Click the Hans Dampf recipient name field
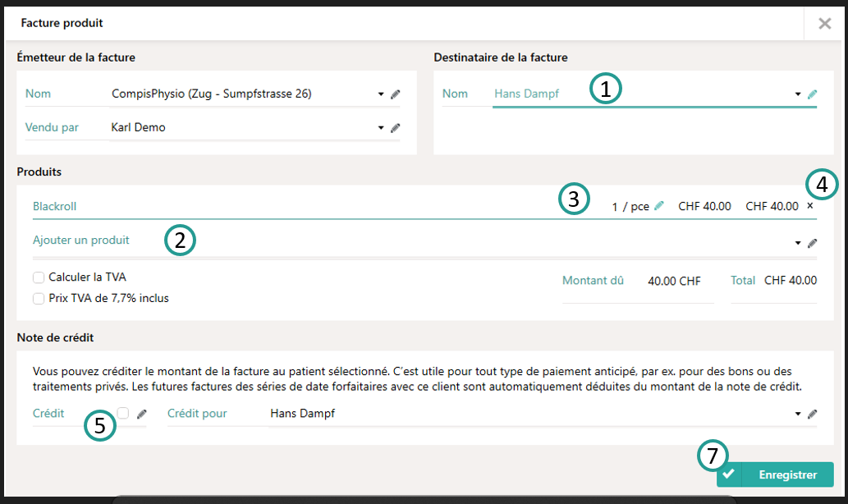848x504 pixels. [526, 94]
